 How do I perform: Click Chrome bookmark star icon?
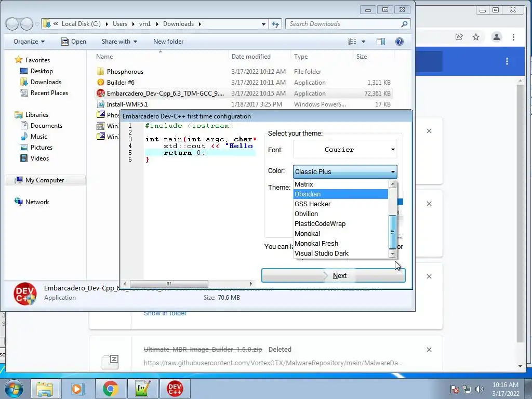coord(476,37)
